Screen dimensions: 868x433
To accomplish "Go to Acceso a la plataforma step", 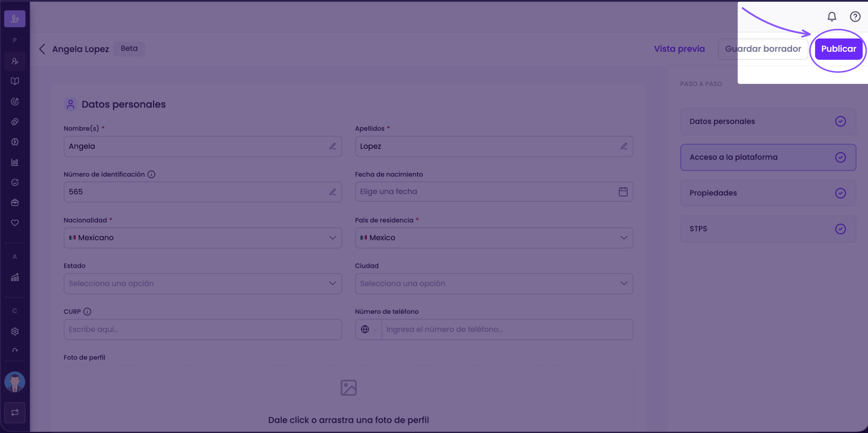I will click(x=768, y=157).
